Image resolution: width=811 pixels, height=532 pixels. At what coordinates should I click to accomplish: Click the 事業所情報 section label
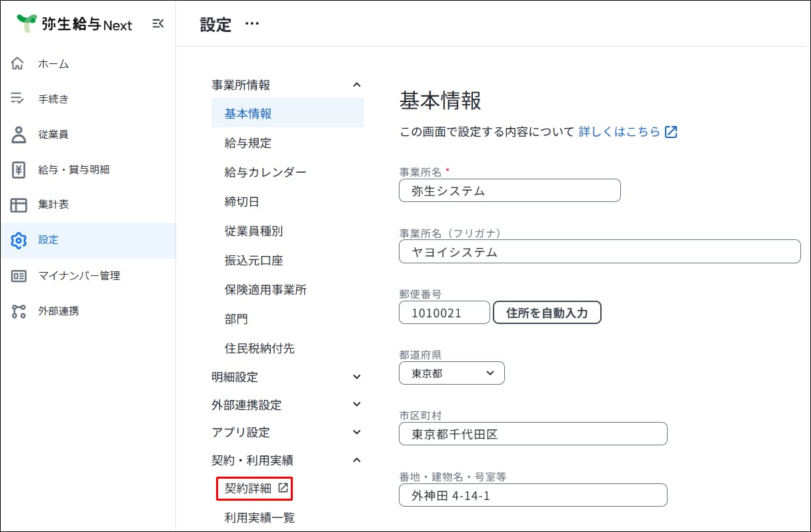tap(241, 85)
